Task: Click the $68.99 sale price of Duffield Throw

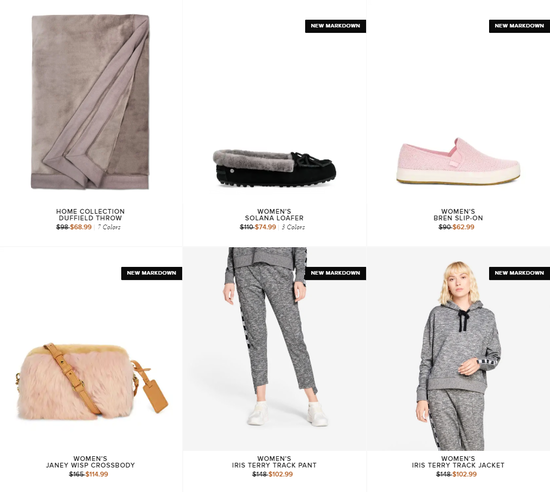Action: coord(81,227)
